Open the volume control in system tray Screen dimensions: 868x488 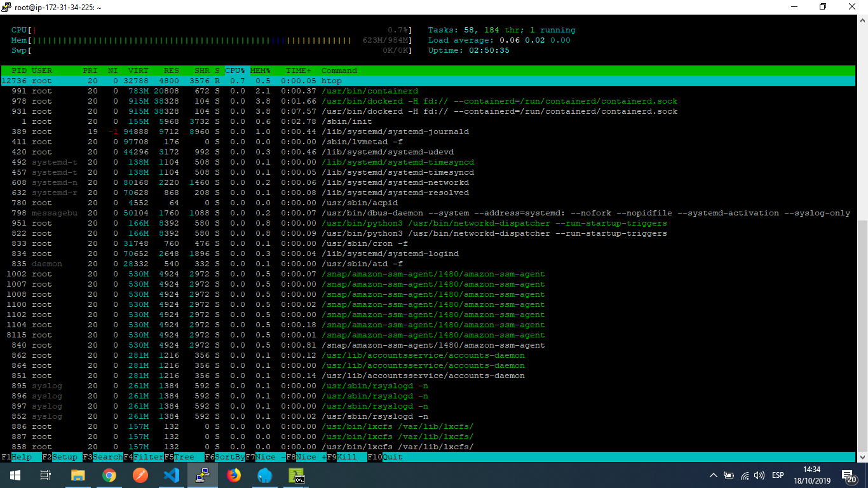759,475
